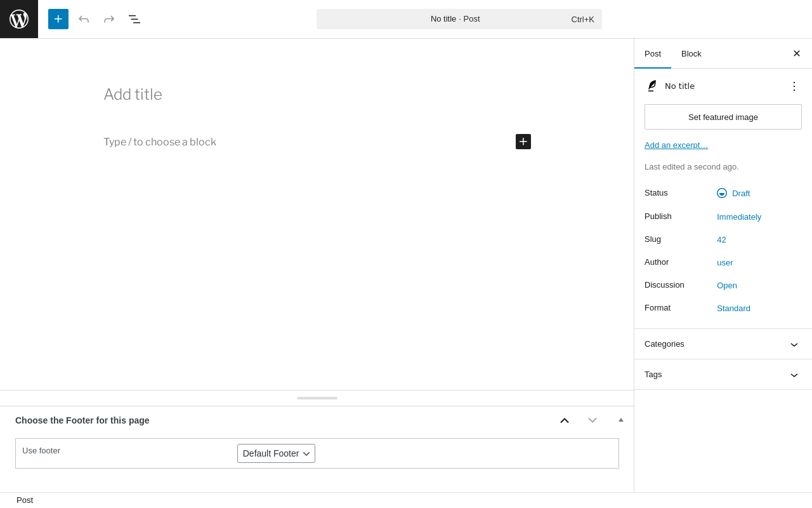The width and height of the screenshot is (812, 508).
Task: Click the 'Last edited a second ago.' text
Action: [x=691, y=167]
